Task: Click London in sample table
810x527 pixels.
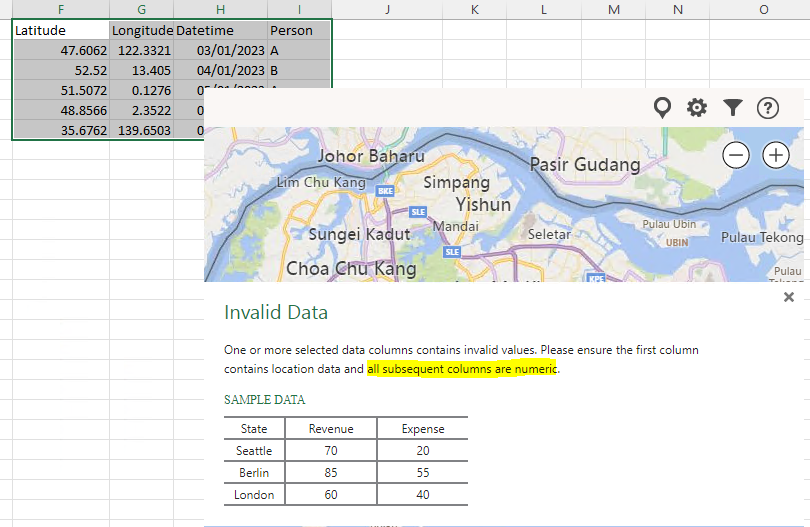Action: (254, 495)
